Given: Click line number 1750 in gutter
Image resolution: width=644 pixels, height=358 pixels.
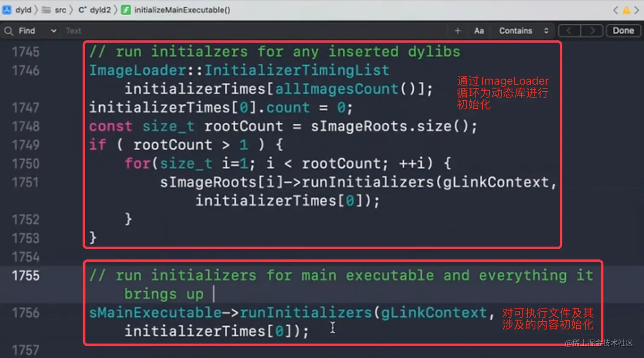Looking at the screenshot, I should [x=26, y=164].
